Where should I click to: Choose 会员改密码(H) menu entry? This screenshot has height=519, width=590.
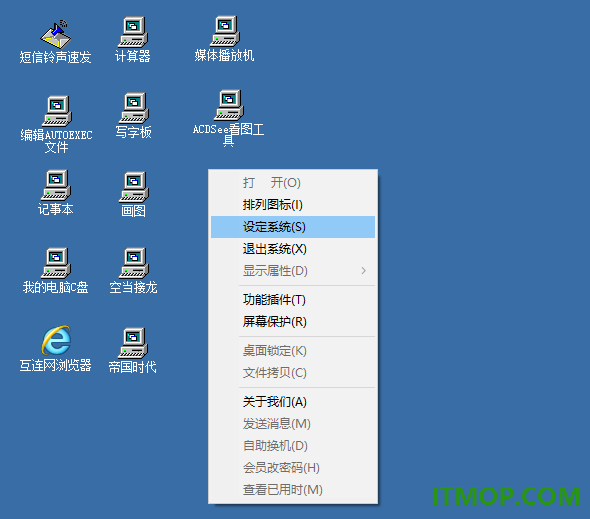pyautogui.click(x=293, y=467)
